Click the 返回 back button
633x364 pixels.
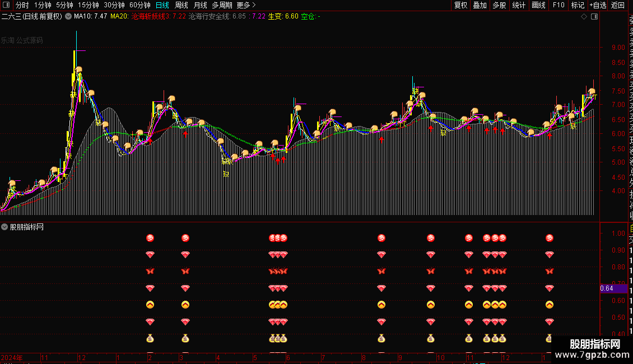[x=618, y=5]
